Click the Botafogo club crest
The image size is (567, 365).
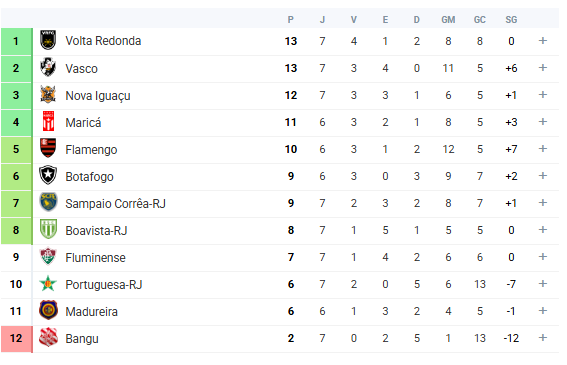click(x=48, y=176)
